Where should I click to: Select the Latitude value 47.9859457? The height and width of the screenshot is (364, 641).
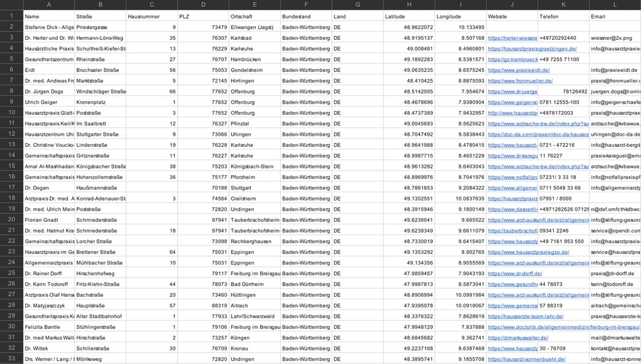[x=409, y=273]
